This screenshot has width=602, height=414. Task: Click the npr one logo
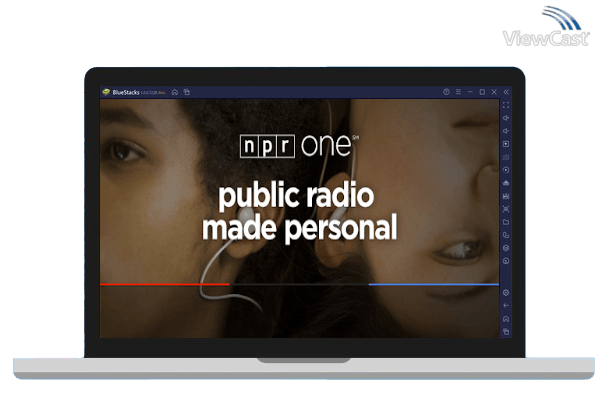[299, 146]
